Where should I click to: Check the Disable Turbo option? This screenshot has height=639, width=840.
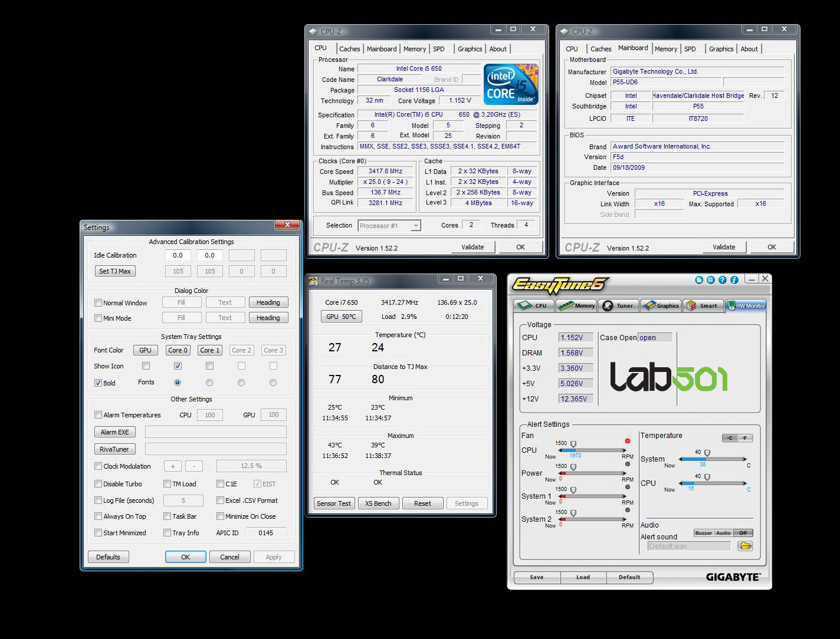[x=98, y=484]
